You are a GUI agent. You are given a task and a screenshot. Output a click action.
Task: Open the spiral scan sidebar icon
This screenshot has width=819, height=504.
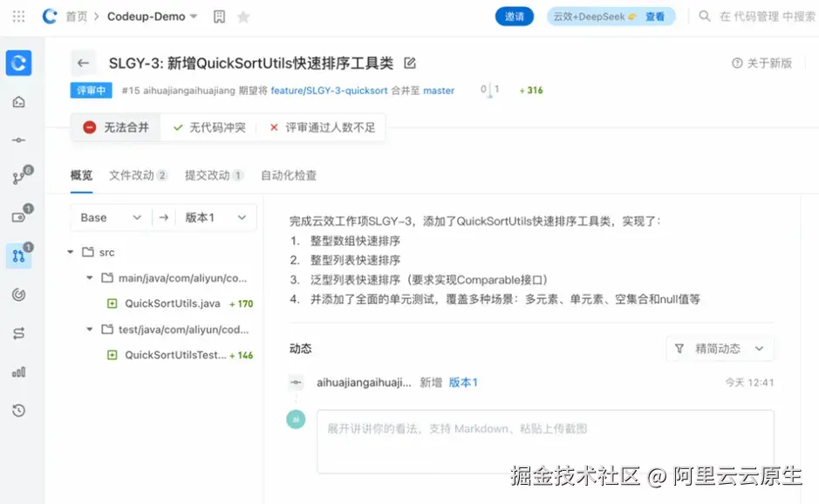[x=19, y=295]
